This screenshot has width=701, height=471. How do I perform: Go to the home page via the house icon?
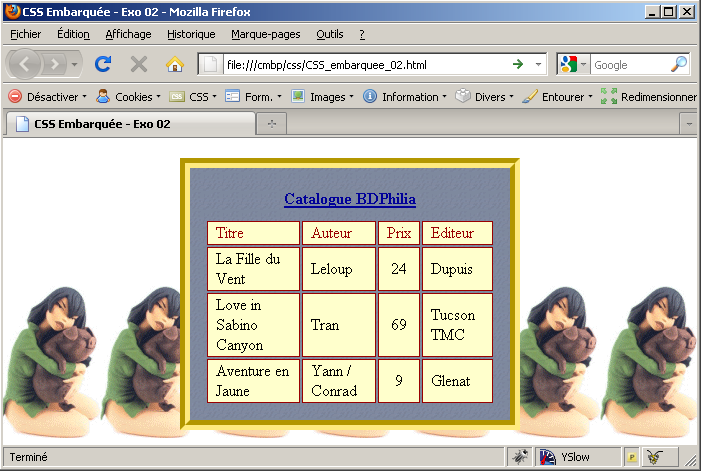175,64
